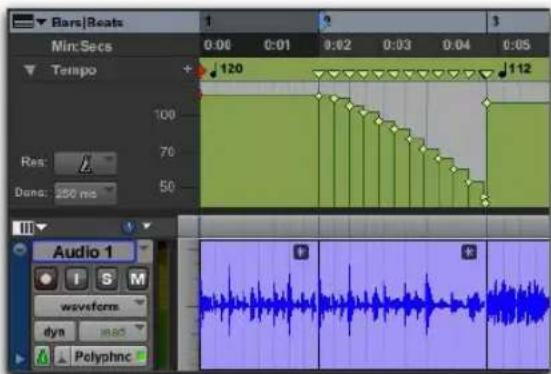Open the waveform track view selector
The image size is (551, 374).
pyautogui.click(x=90, y=306)
